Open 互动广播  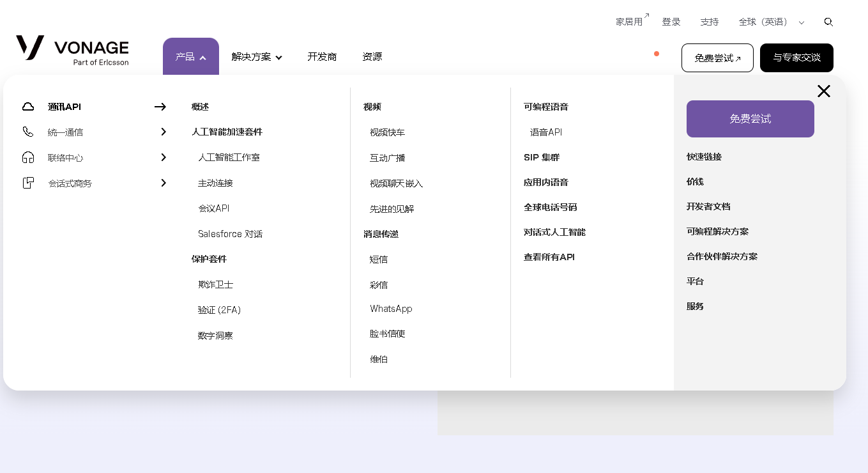[387, 158]
